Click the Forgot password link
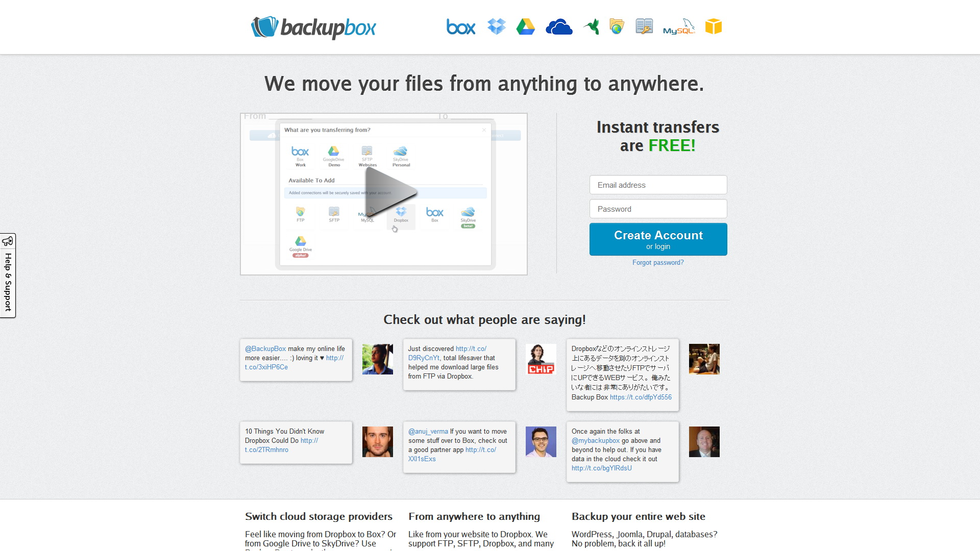Viewport: 980px width, 551px height. coord(657,262)
